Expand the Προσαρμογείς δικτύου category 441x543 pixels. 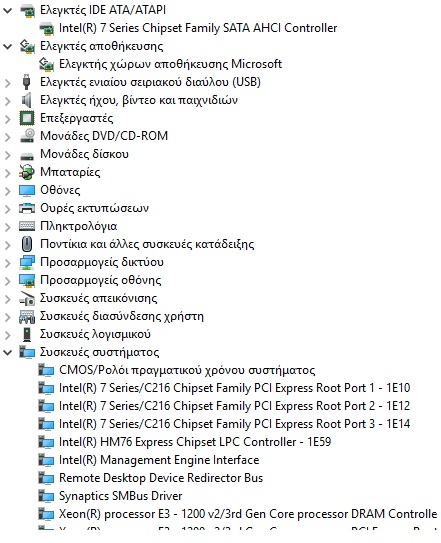[x=7, y=262]
